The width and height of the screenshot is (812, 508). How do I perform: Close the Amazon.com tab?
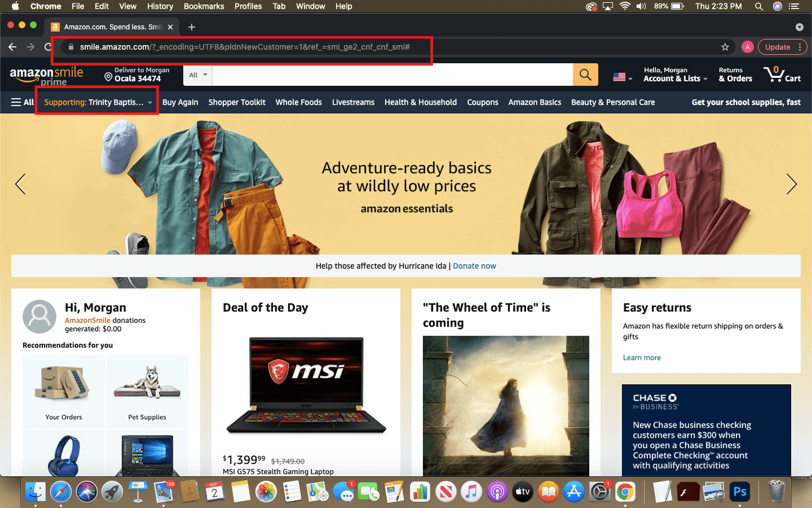pos(171,27)
